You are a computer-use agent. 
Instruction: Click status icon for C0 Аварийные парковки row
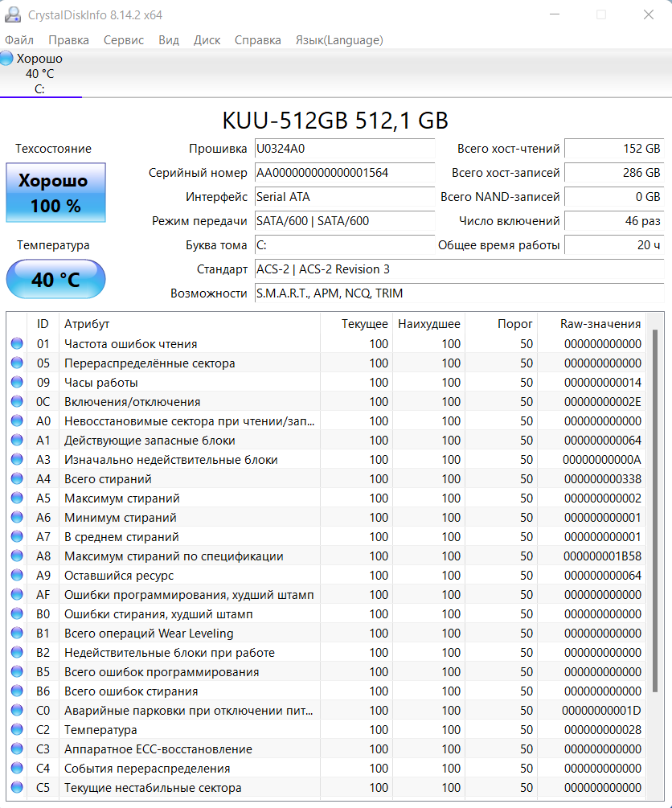[x=17, y=710]
